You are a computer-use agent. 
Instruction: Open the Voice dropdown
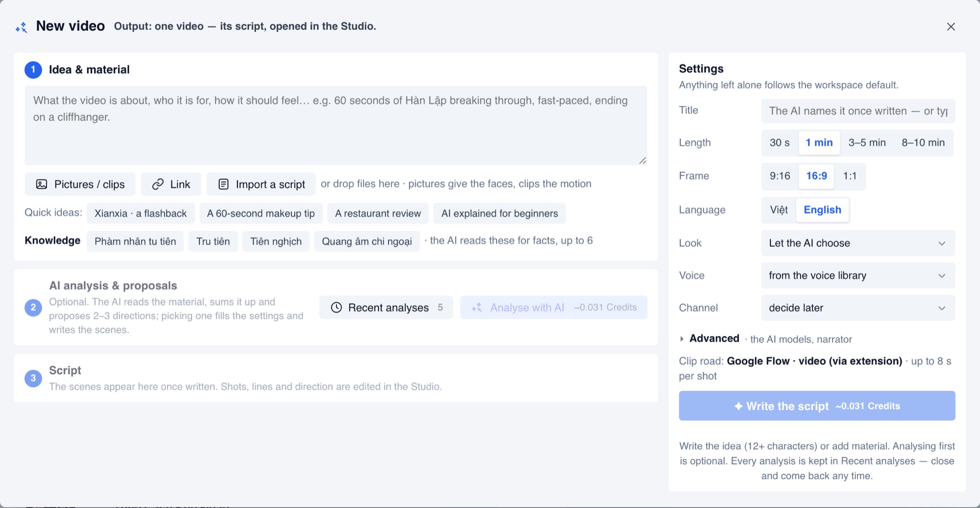(858, 275)
